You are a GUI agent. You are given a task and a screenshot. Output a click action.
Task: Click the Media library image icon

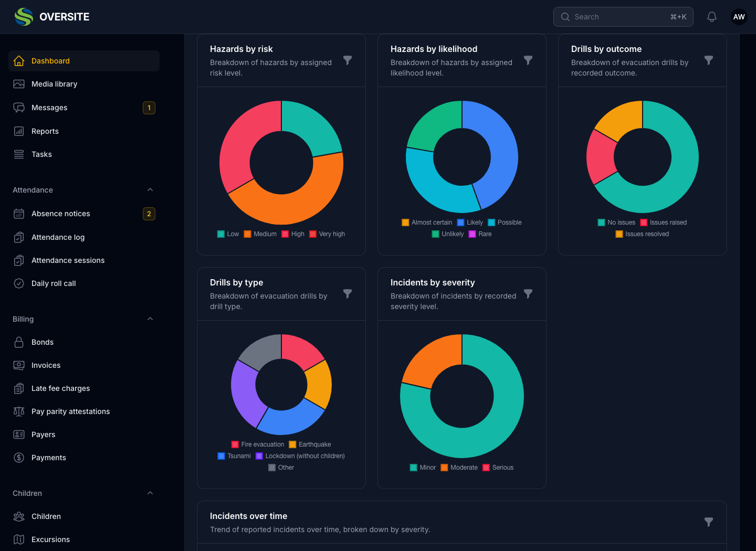19,84
